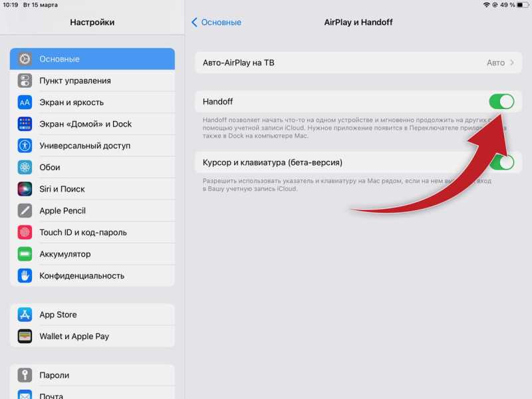Disable the Handoff toggle
This screenshot has width=532, height=399.
[501, 102]
